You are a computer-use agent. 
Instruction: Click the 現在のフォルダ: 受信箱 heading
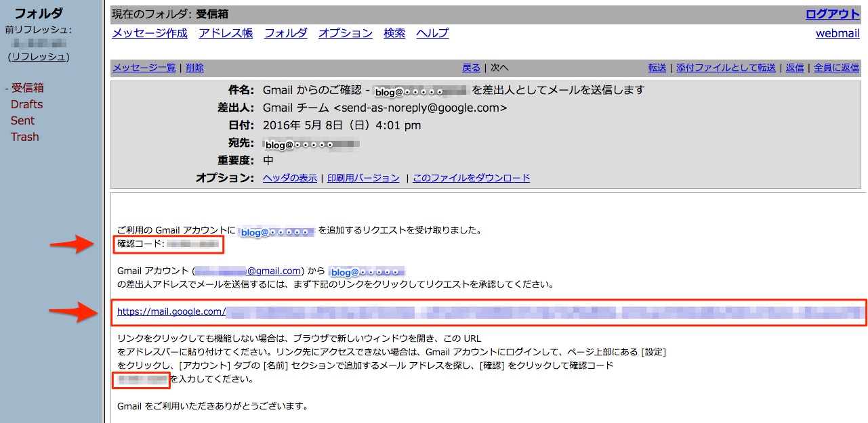coord(171,14)
